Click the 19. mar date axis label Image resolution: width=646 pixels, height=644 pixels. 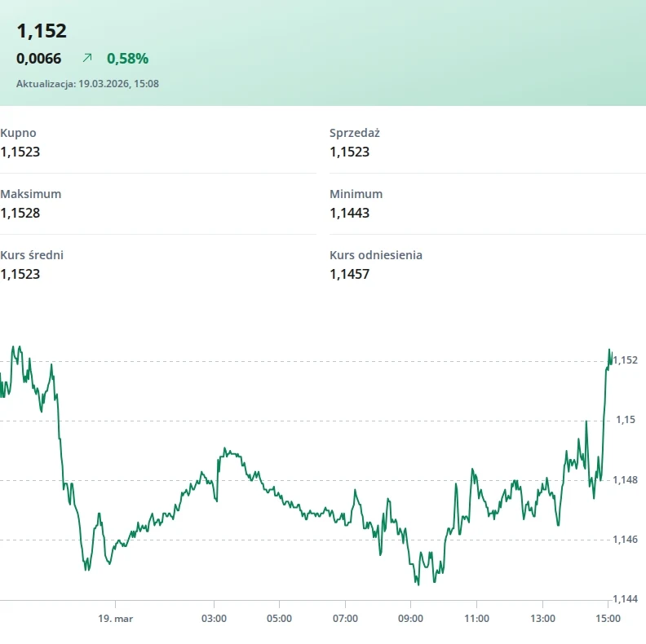[x=115, y=619]
